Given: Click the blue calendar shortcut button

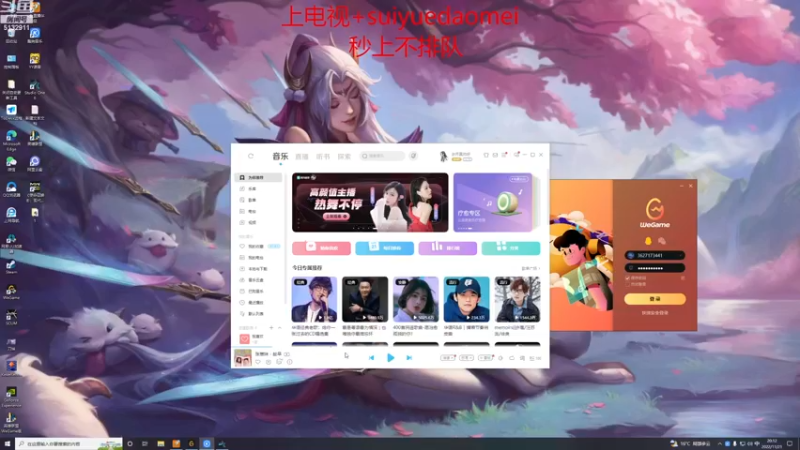Looking at the screenshot, I should pyautogui.click(x=384, y=248).
